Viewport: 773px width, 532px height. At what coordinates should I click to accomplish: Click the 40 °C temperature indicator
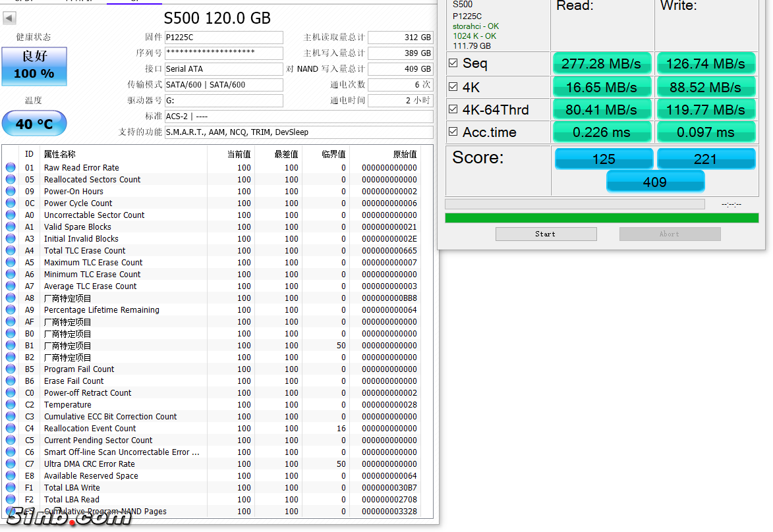click(34, 124)
